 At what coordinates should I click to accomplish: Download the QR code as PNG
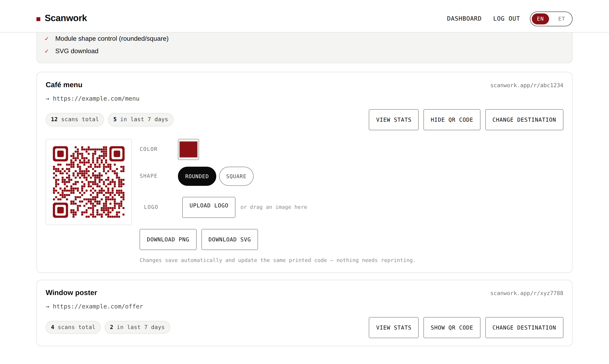168,239
